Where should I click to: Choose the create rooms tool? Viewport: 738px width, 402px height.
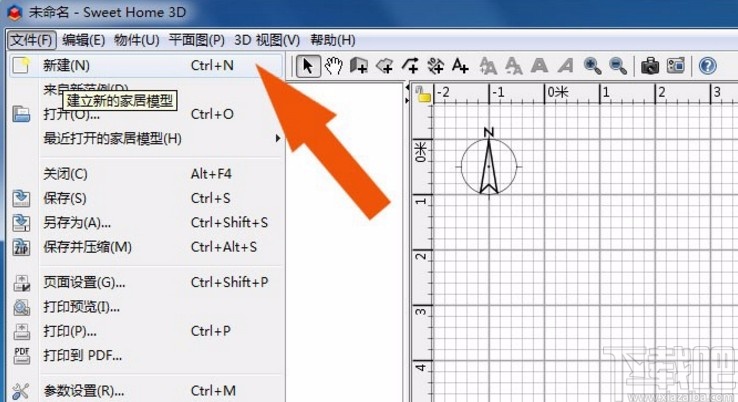click(385, 66)
